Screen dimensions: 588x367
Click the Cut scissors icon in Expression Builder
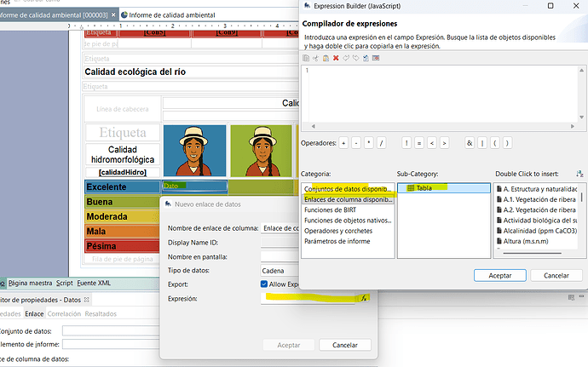pyautogui.click(x=315, y=58)
